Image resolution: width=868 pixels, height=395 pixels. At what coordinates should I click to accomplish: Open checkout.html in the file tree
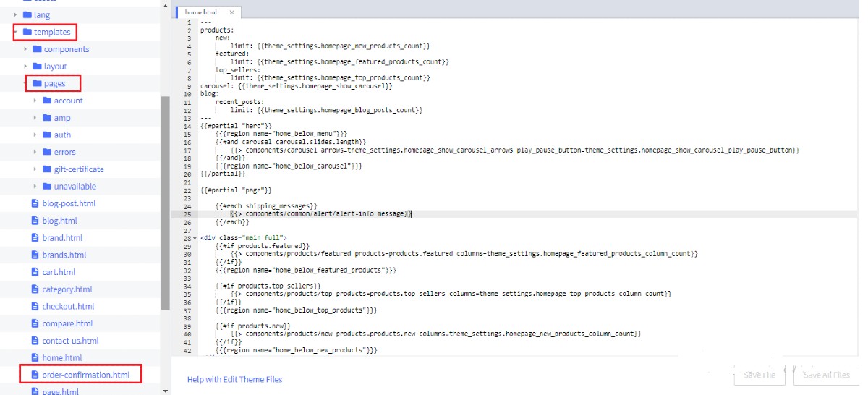coord(68,306)
